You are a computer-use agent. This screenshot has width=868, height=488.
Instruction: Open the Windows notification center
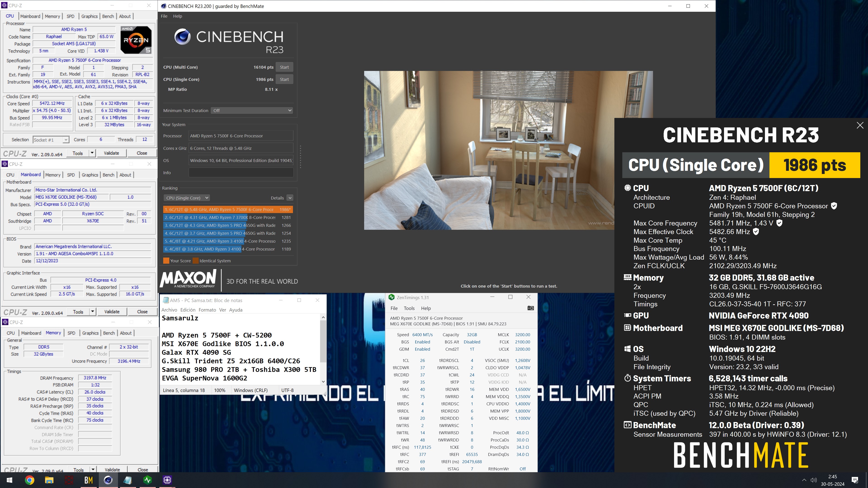[855, 480]
